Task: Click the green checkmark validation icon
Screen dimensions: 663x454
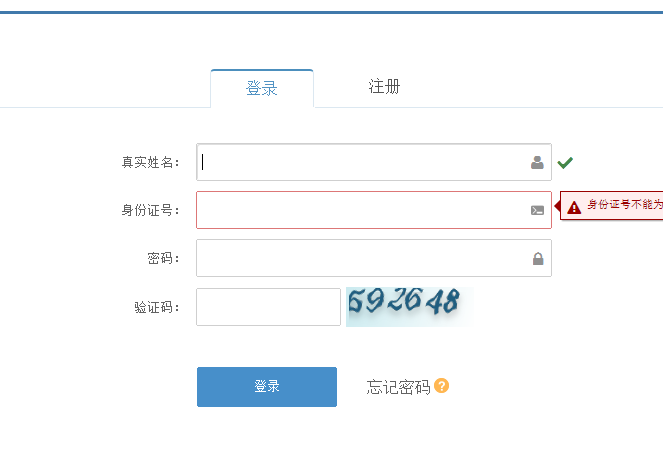Action: pyautogui.click(x=565, y=163)
